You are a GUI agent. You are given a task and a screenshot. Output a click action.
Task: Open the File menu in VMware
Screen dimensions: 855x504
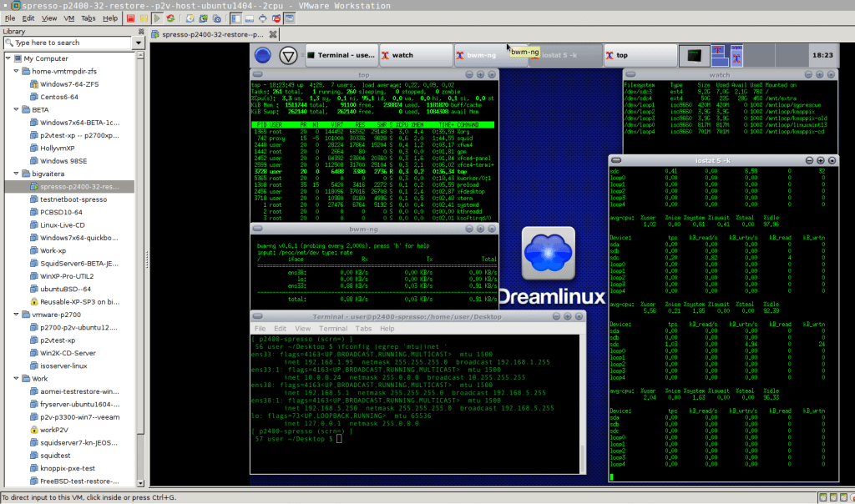[10, 18]
